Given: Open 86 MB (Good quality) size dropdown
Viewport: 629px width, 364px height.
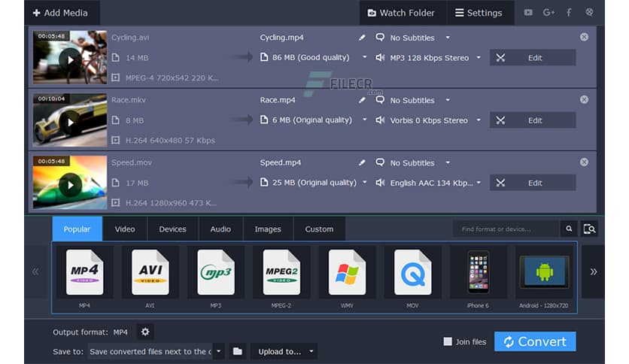Looking at the screenshot, I should (365, 57).
